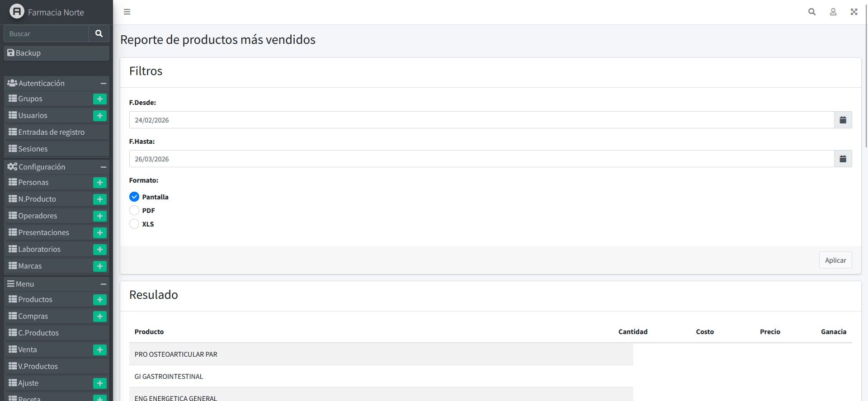Choose the XLS format option
Image resolution: width=868 pixels, height=401 pixels.
(134, 224)
